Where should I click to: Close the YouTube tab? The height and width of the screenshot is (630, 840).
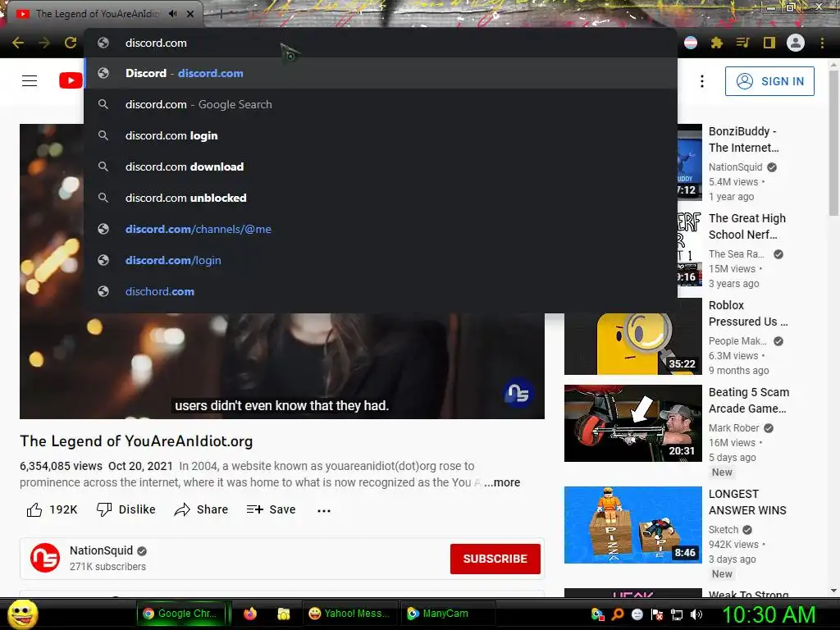point(190,14)
